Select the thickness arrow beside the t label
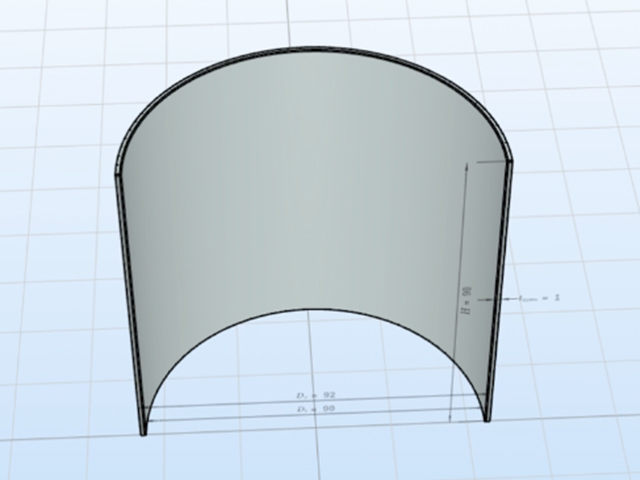 [x=511, y=299]
